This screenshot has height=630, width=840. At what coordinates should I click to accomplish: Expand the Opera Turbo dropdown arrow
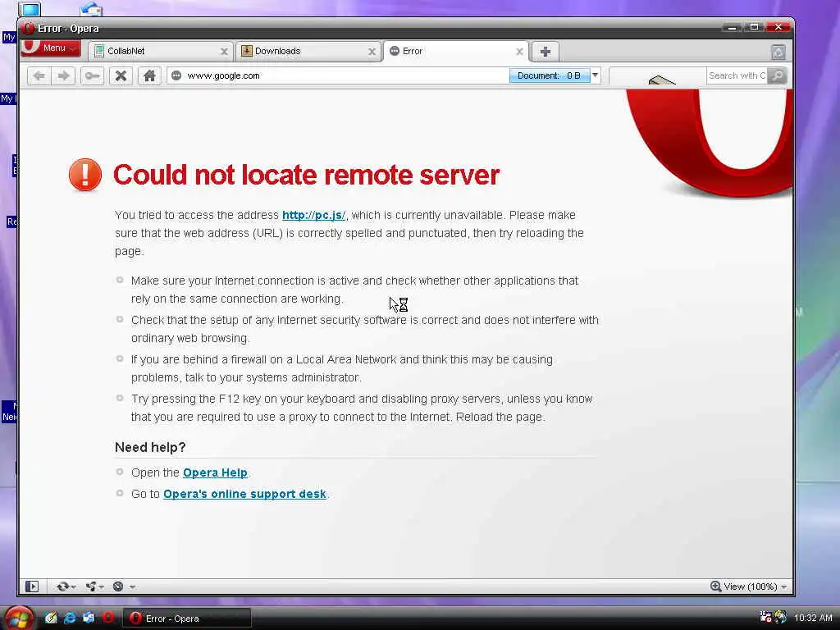pyautogui.click(x=132, y=587)
